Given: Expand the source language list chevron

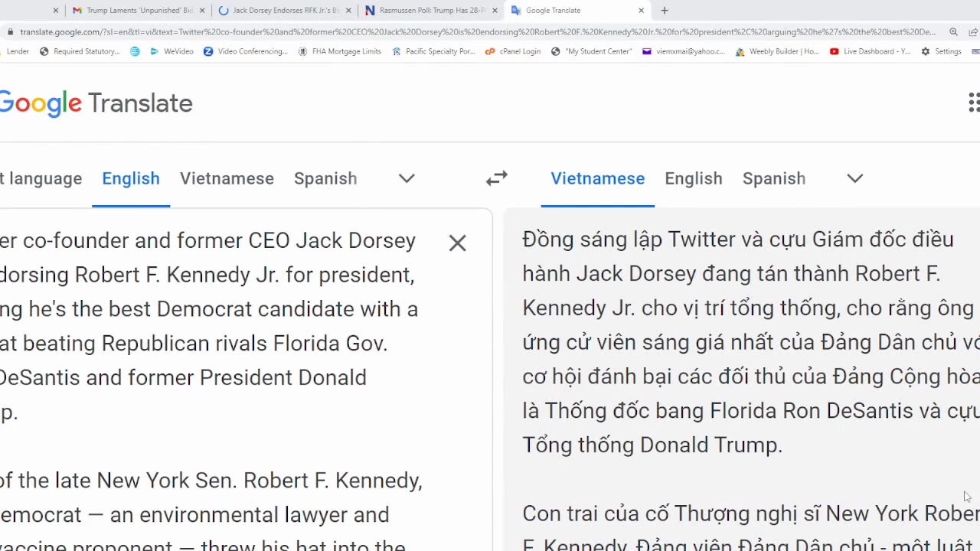Looking at the screenshot, I should [407, 178].
